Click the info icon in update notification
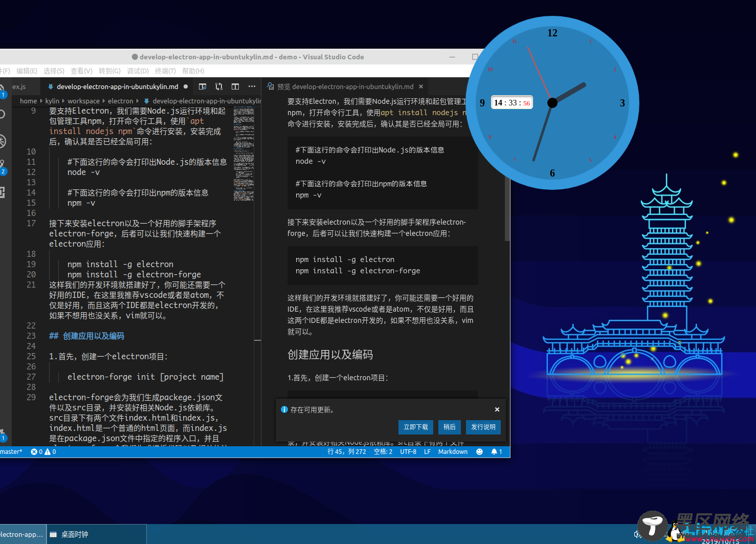 pyautogui.click(x=284, y=409)
